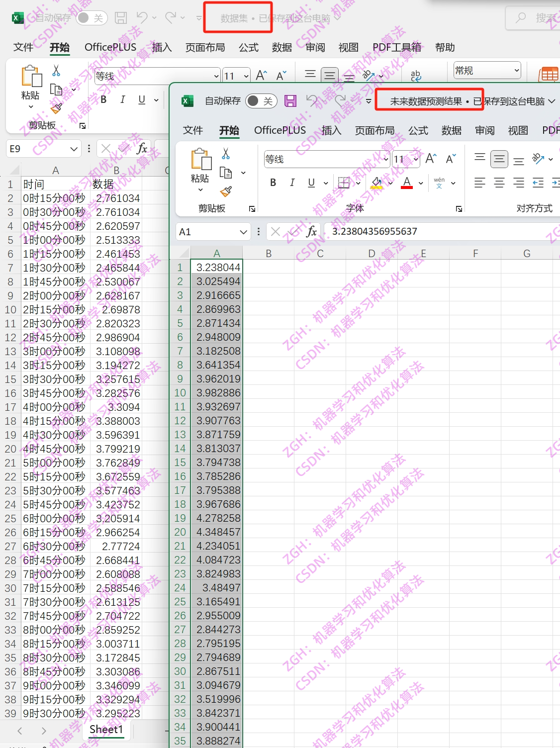Click Orientation icon in 未来数据预测结果 window

[538, 159]
